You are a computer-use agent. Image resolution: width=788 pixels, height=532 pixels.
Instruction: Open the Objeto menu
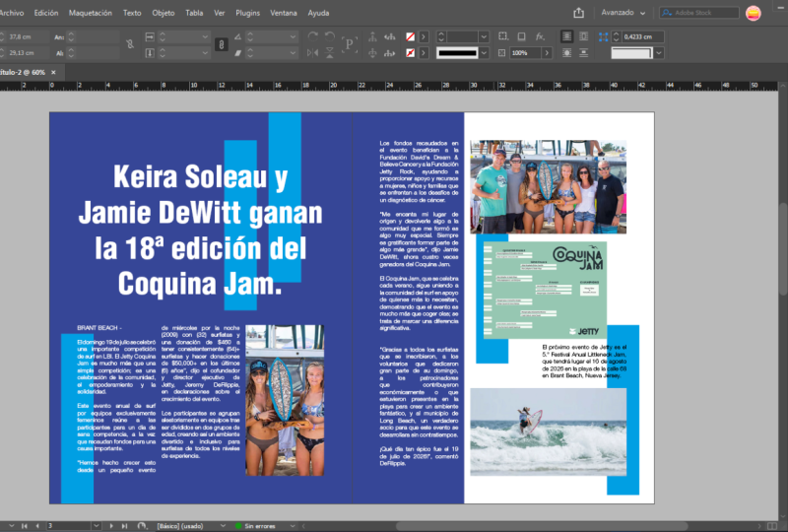pos(164,13)
